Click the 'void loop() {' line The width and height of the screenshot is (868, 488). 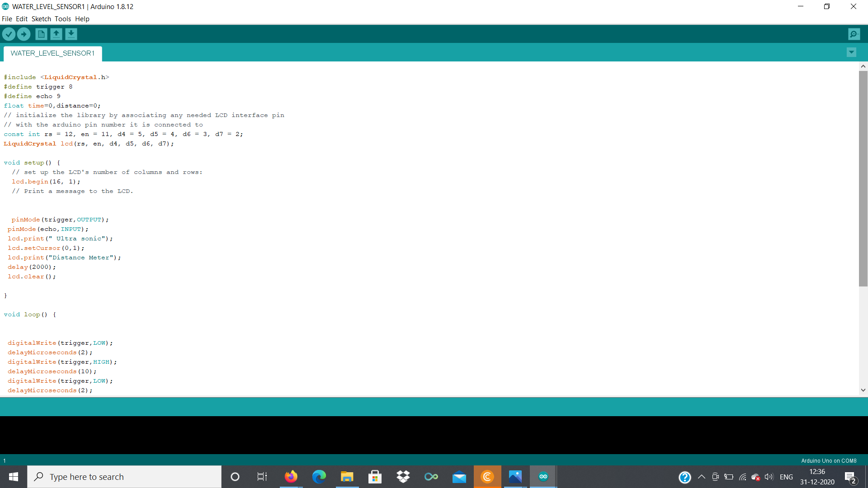30,314
